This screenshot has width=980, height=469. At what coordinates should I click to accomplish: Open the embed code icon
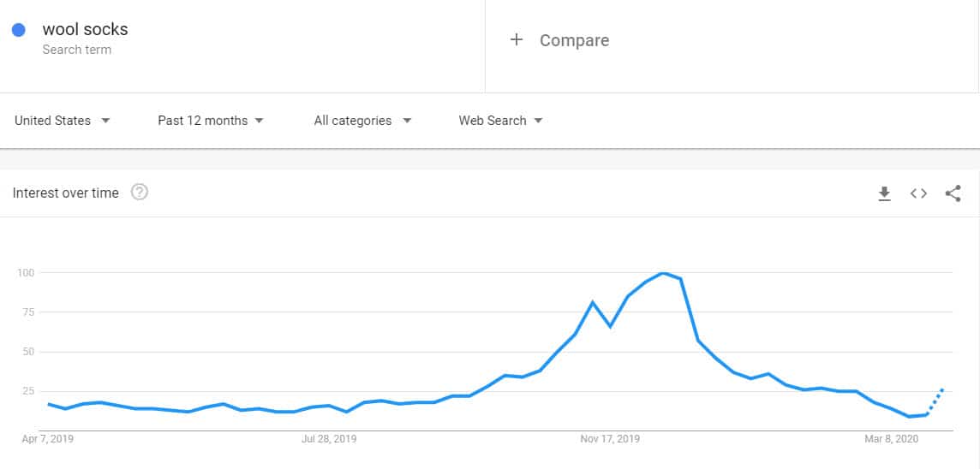[x=918, y=193]
